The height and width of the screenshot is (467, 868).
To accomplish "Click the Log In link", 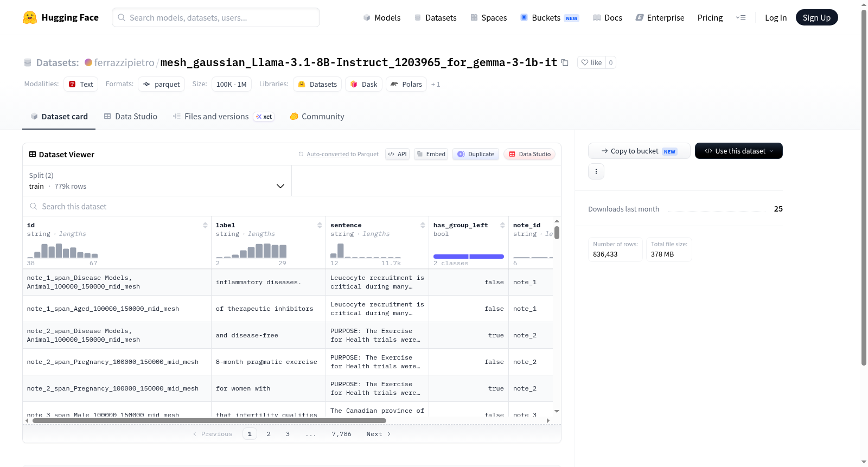I will [776, 17].
